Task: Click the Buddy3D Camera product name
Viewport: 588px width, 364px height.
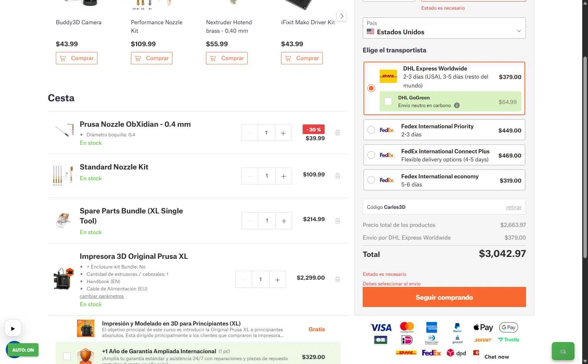Action: click(79, 22)
